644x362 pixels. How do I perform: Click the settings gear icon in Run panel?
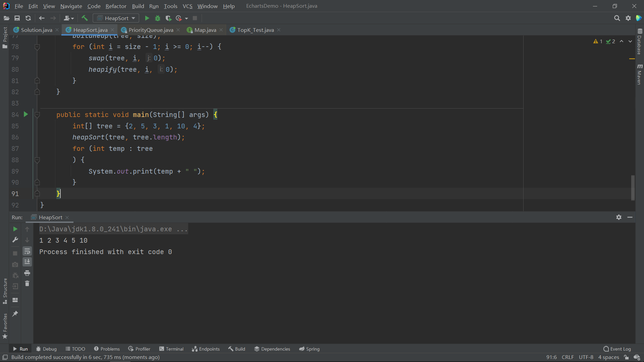[619, 217]
